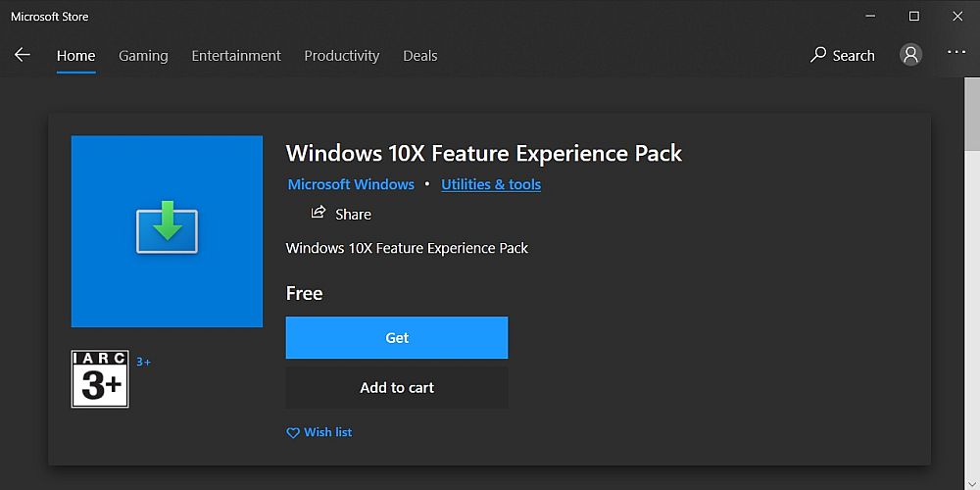Open the three-dot more options menu
This screenshot has width=980, height=490.
click(956, 53)
